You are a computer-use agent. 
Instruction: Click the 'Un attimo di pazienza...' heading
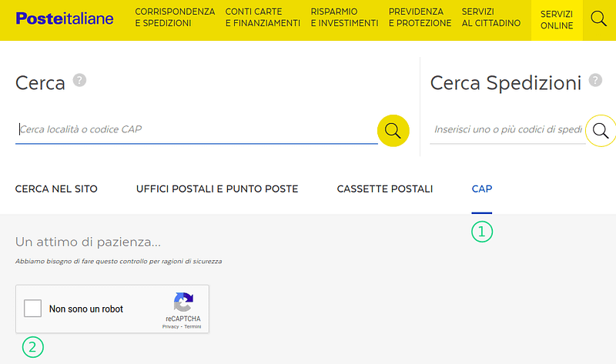click(x=88, y=242)
